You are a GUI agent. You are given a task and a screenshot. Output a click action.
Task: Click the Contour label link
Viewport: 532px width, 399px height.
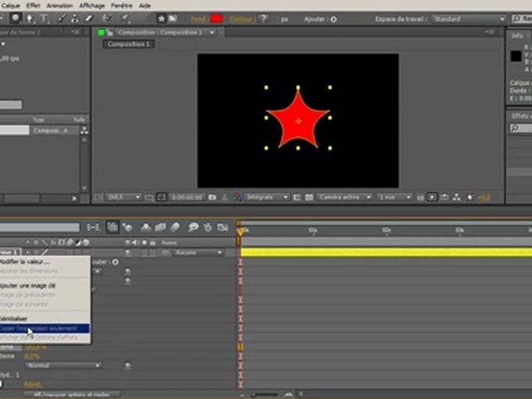coord(242,19)
